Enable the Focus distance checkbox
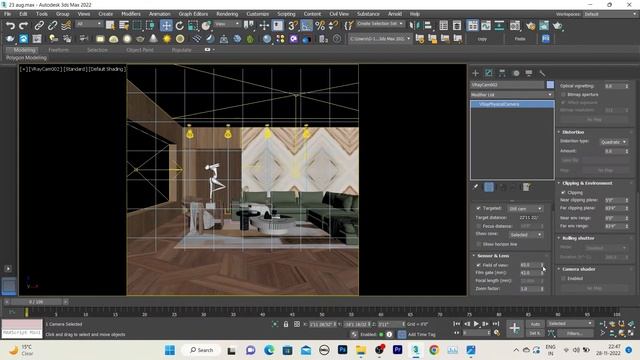 click(x=478, y=226)
